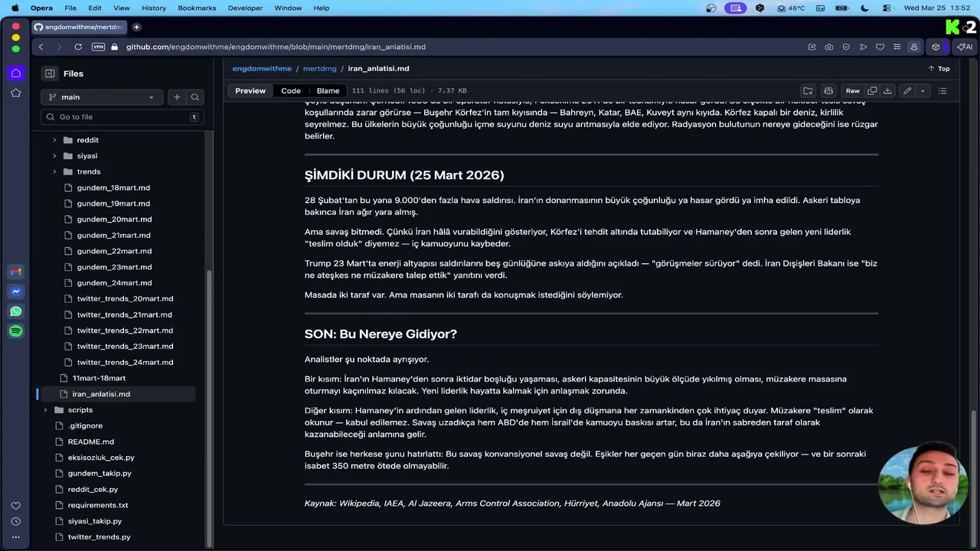Viewport: 980px width, 551px height.
Task: Open Opera sidebar bookmarks star
Action: [x=15, y=93]
